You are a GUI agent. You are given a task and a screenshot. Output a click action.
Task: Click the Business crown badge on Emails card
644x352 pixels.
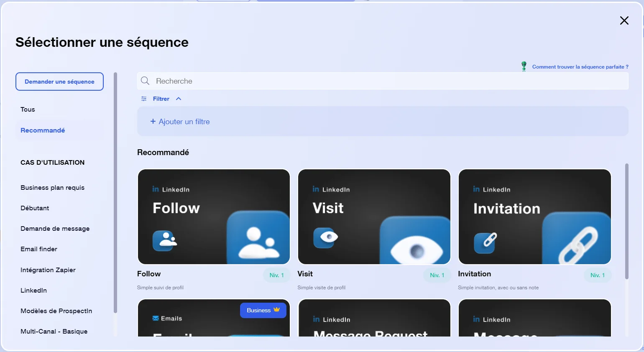[263, 310]
